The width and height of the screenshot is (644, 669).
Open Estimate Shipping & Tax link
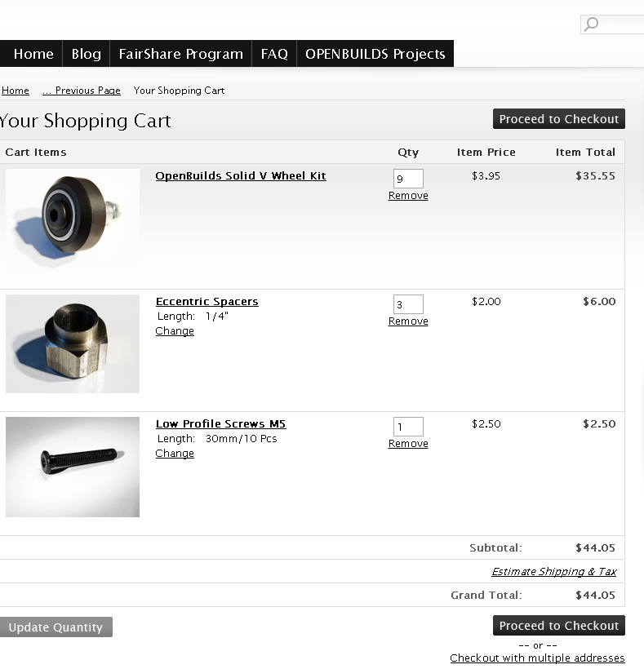[x=553, y=572]
